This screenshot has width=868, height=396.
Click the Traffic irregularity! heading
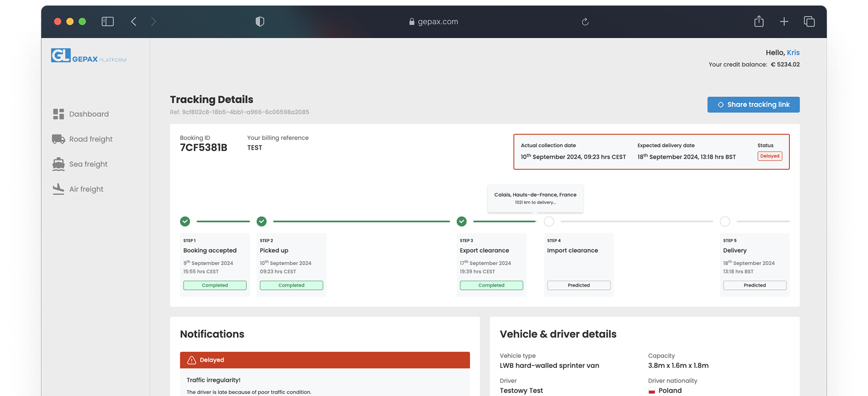point(214,380)
